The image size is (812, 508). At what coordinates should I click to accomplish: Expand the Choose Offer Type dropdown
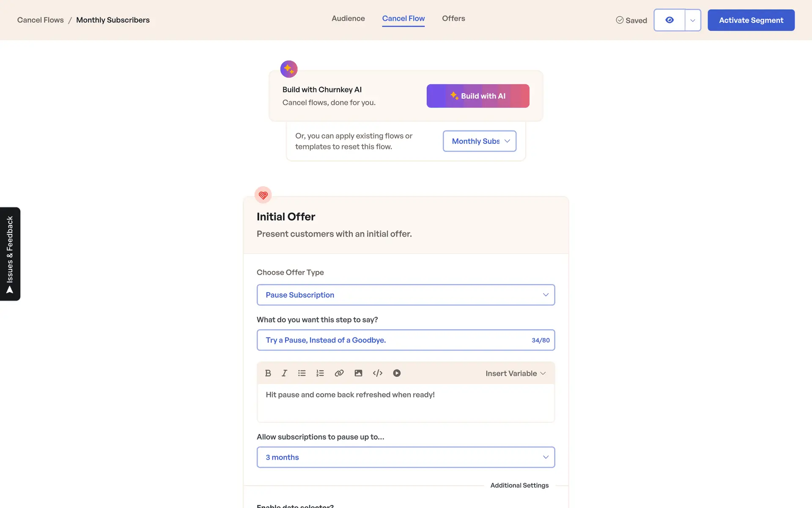406,295
